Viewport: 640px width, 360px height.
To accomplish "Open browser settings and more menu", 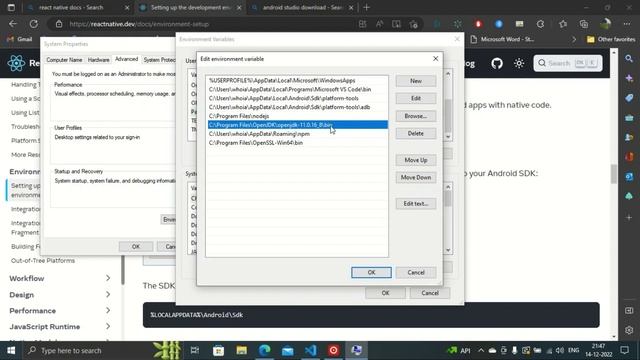I will [x=627, y=24].
